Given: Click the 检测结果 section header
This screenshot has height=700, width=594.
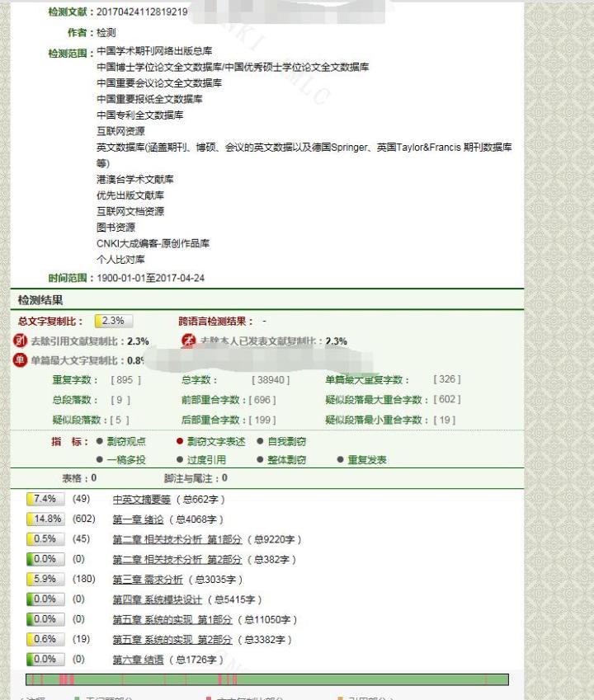Looking at the screenshot, I should pyautogui.click(x=40, y=300).
